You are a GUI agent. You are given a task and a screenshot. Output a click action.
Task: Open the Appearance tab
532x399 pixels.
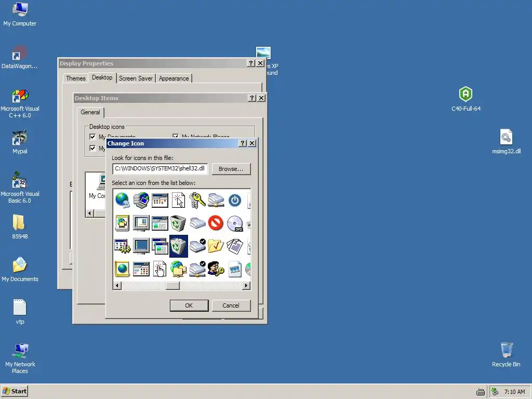(174, 78)
